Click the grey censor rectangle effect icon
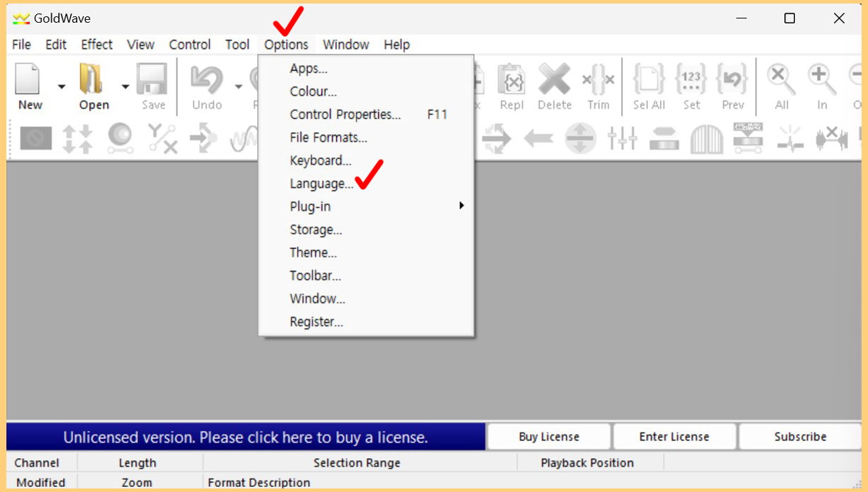Viewport: 868px width, 492px height. pos(35,138)
